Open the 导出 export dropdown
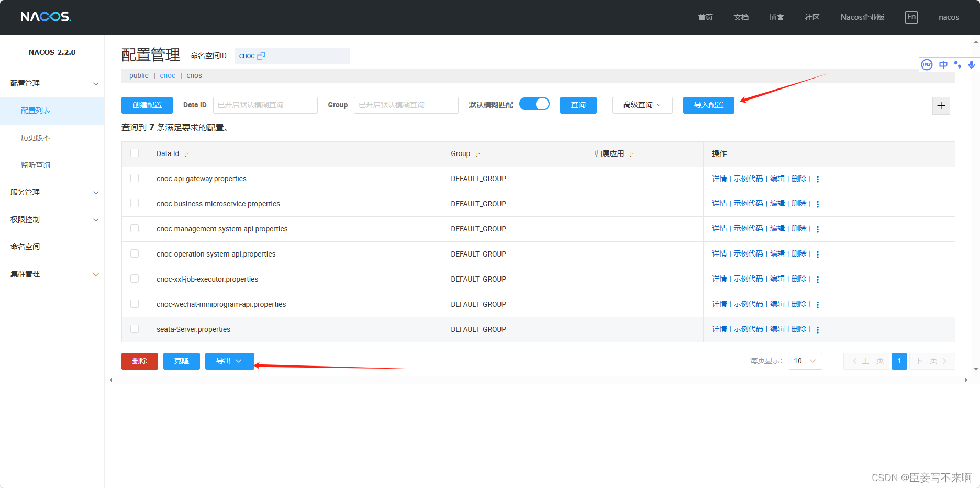Screen dimensions: 980x488 pyautogui.click(x=229, y=361)
